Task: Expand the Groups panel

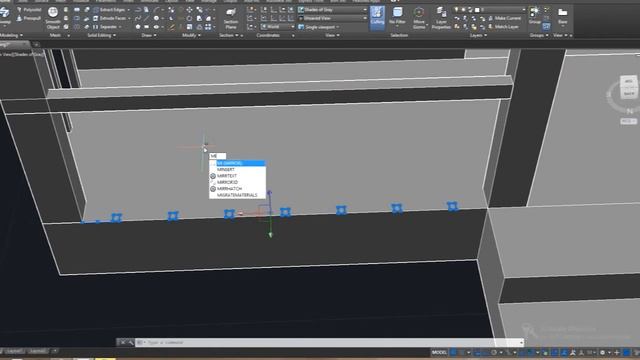Action: [x=539, y=36]
